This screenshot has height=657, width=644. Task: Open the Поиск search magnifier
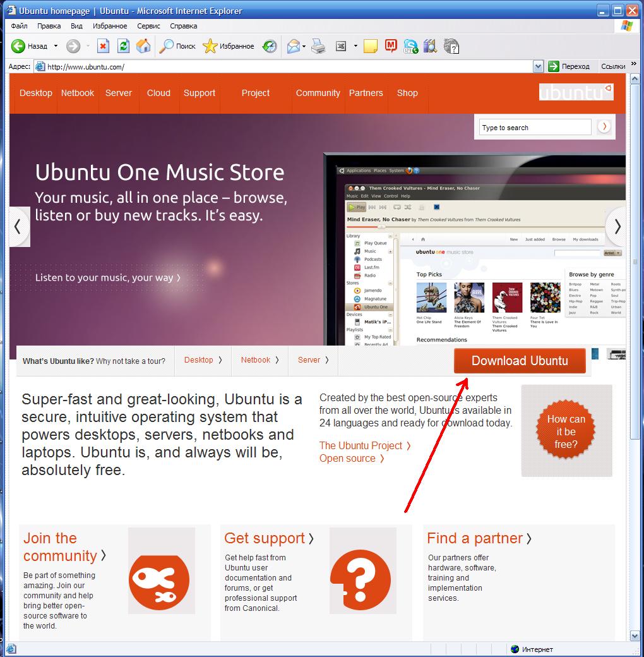177,46
